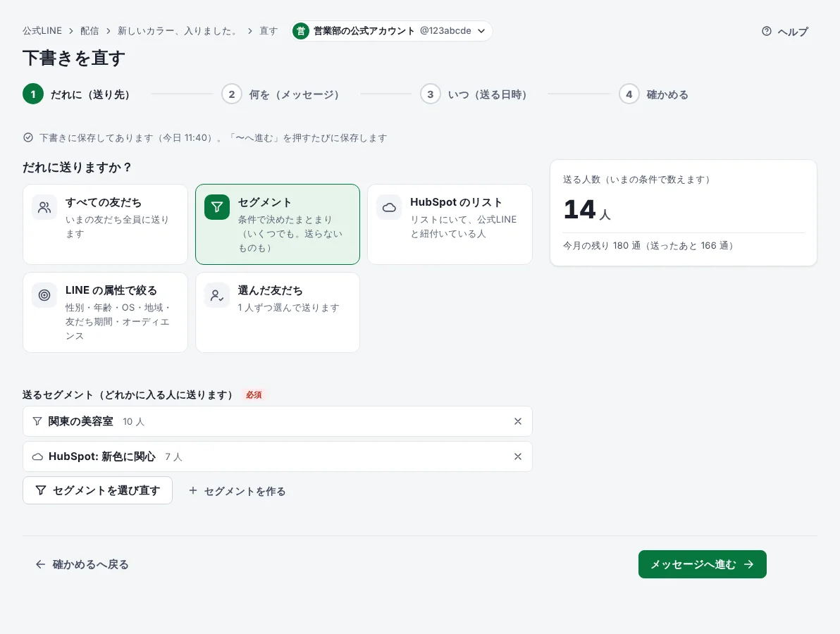Switch to step 4 確かめる

[653, 94]
